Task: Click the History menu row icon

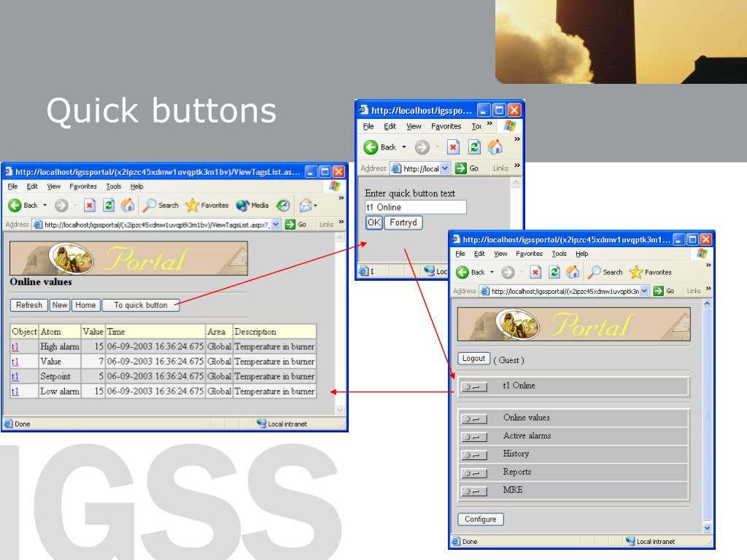Action: (x=474, y=455)
